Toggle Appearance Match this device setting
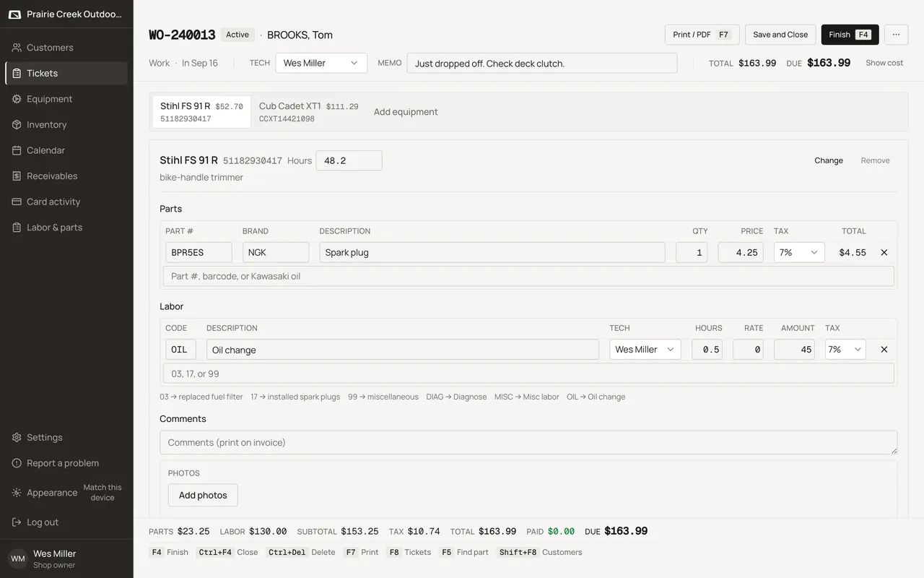Screen dimensions: 924x578 (x=103, y=493)
